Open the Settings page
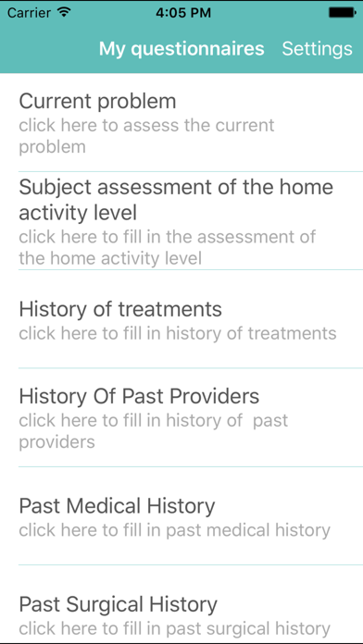The image size is (363, 644). coord(317,48)
